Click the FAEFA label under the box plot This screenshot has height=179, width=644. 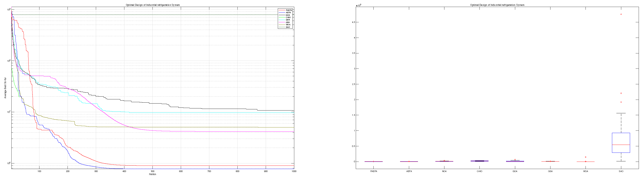click(373, 172)
